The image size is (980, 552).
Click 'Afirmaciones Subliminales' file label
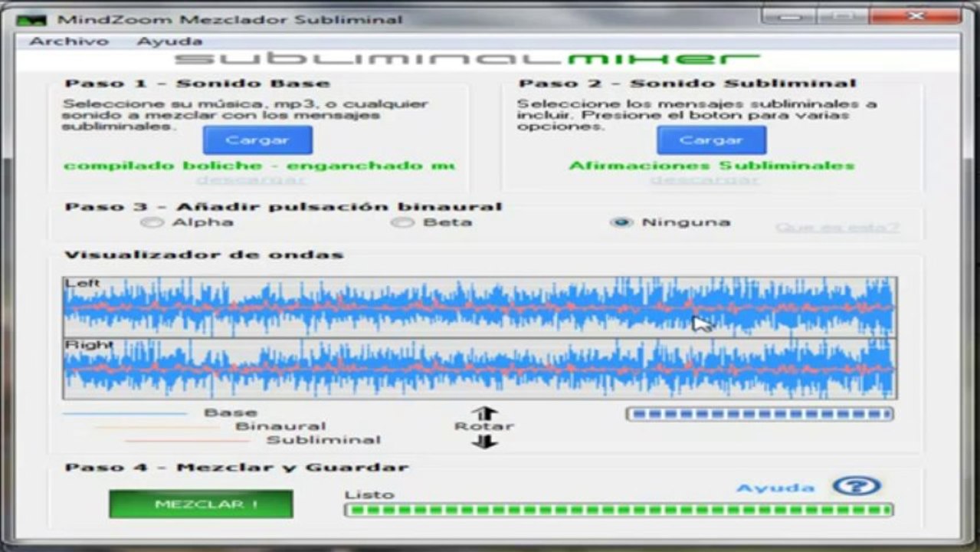pos(711,166)
